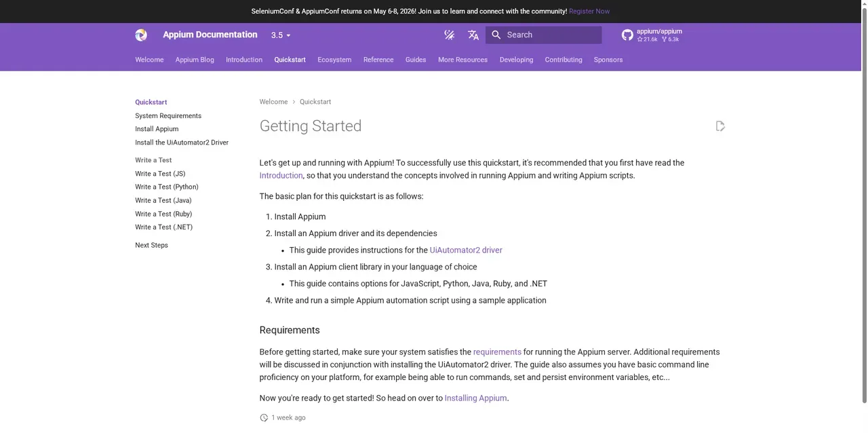
Task: Open the Guides tab
Action: point(416,60)
